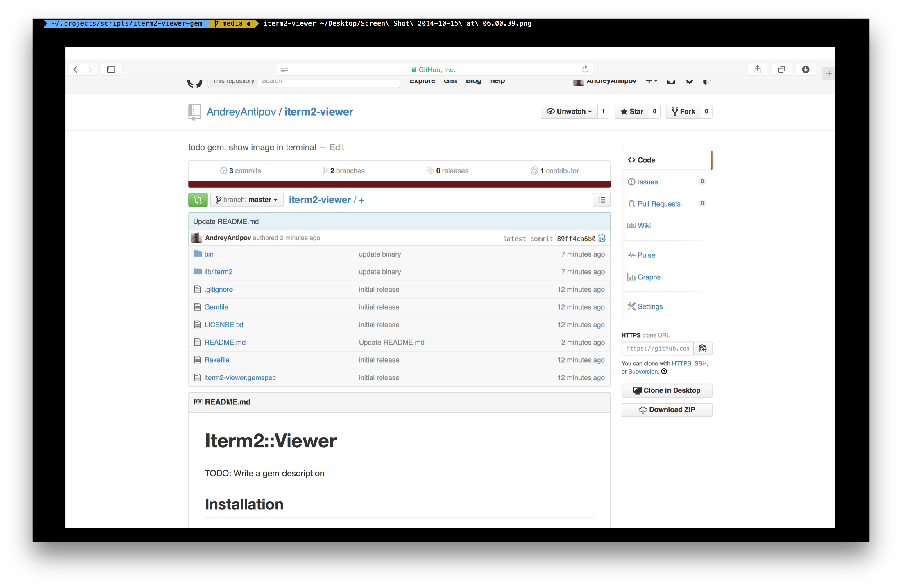
Task: Toggle Safari sidebar icon
Action: (x=111, y=69)
